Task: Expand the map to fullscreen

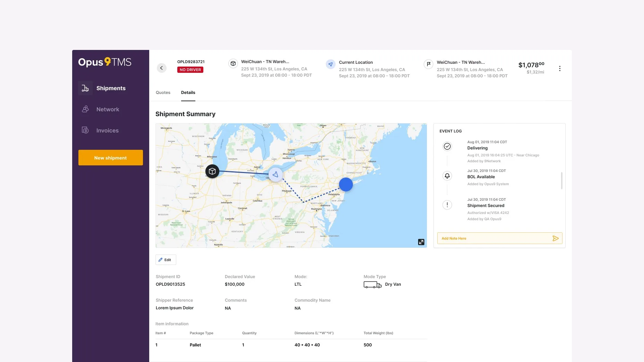Action: 421,242
